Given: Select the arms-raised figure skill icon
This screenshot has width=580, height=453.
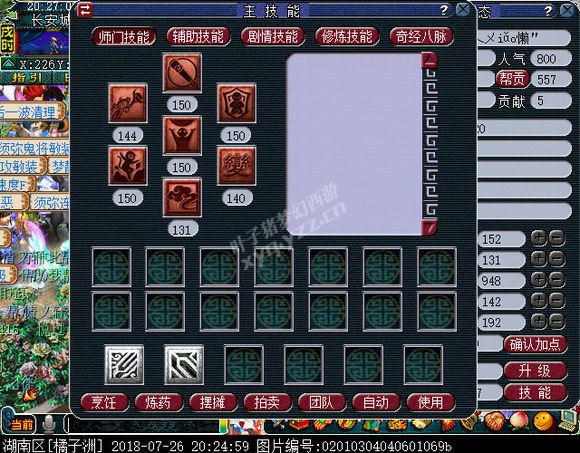Looking at the screenshot, I should (x=182, y=135).
